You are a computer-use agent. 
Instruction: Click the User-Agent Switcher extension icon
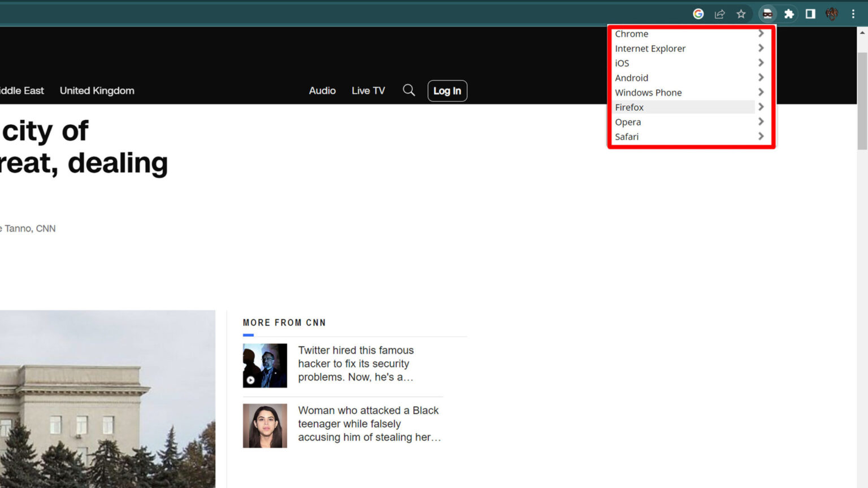[767, 14]
